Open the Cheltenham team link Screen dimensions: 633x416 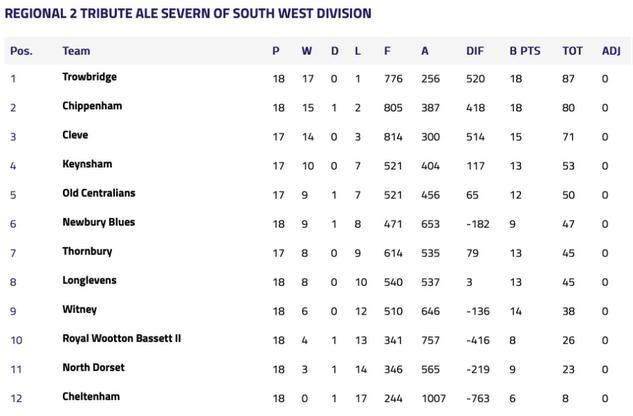click(x=91, y=397)
